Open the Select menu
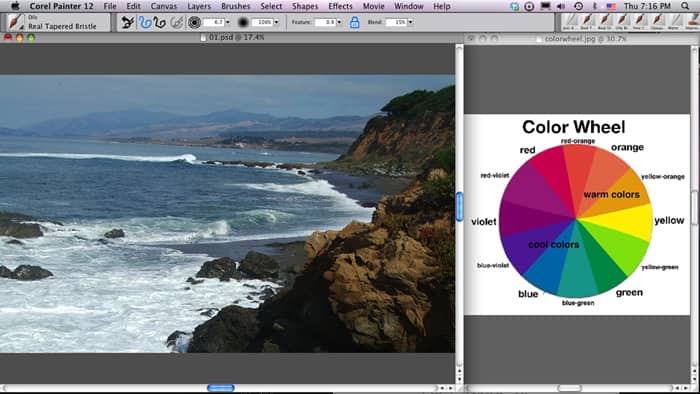Screen dimensions: 700x394 tap(271, 6)
